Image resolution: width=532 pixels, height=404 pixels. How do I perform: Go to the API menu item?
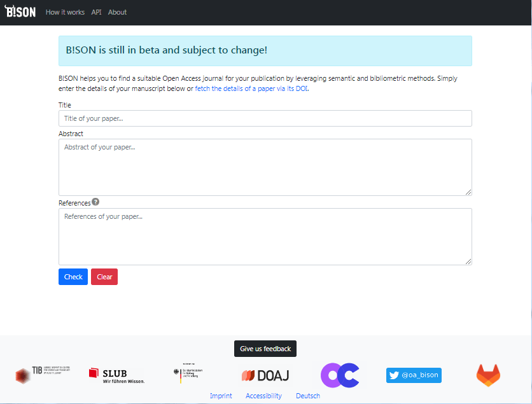click(96, 12)
